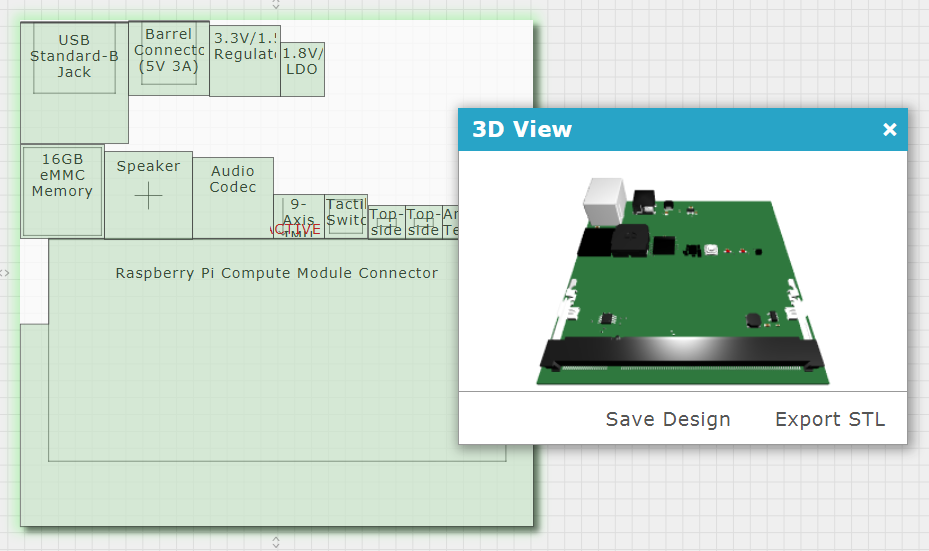Screen dimensions: 929x551
Task: Click Export STL in 3D View
Action: pyautogui.click(x=830, y=419)
